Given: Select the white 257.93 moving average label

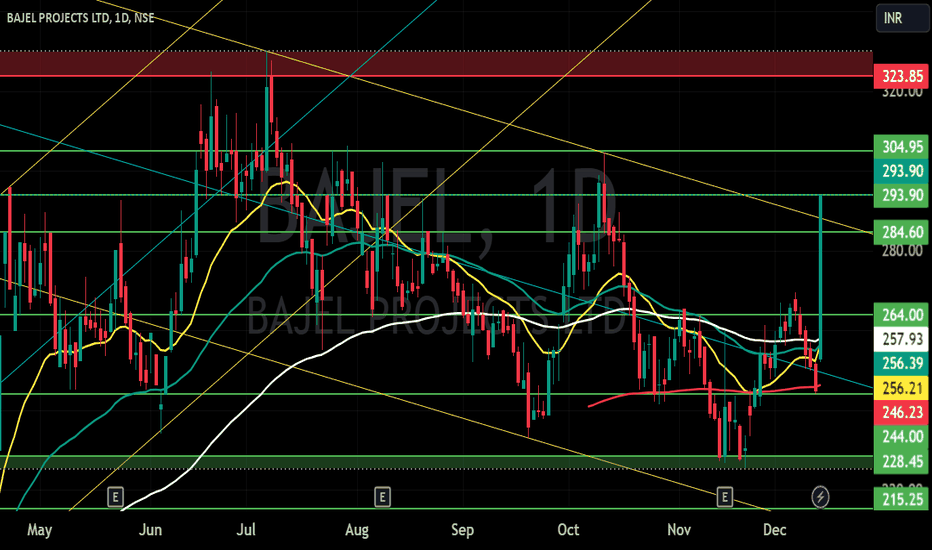Looking at the screenshot, I should [x=901, y=339].
